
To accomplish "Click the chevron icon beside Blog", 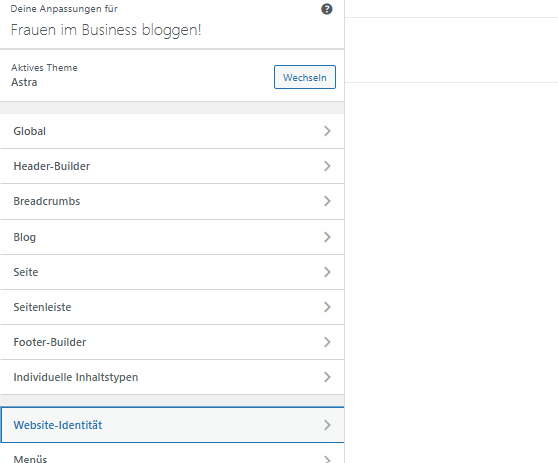I will tap(327, 237).
